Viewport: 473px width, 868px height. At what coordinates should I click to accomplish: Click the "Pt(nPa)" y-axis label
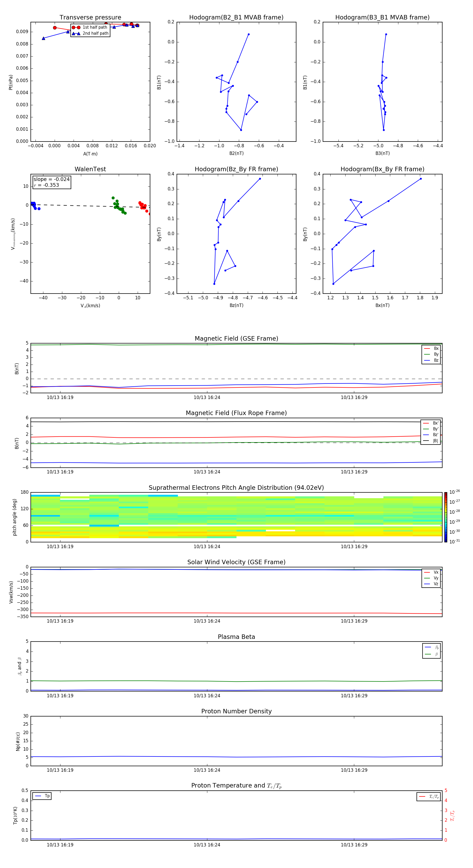click(x=11, y=82)
